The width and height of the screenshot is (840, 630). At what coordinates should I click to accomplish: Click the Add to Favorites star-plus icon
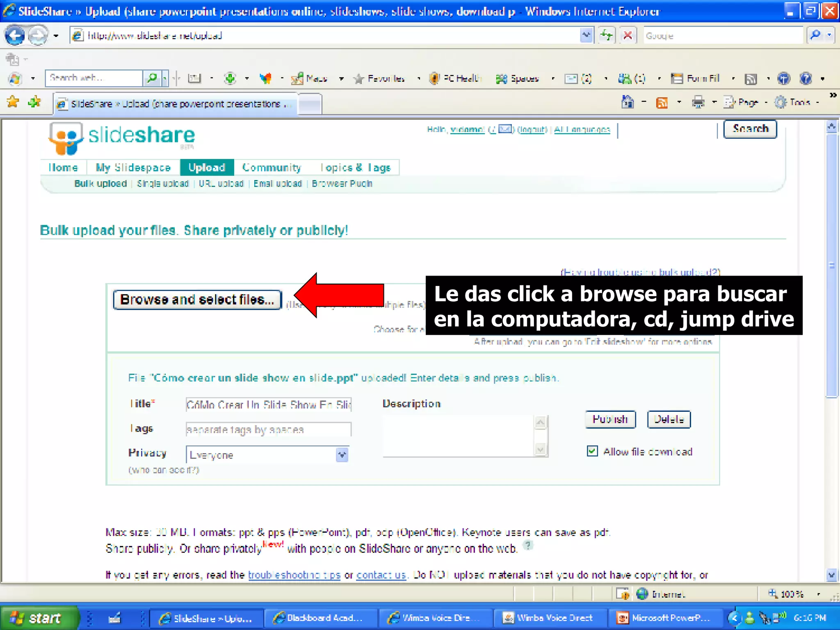point(34,101)
